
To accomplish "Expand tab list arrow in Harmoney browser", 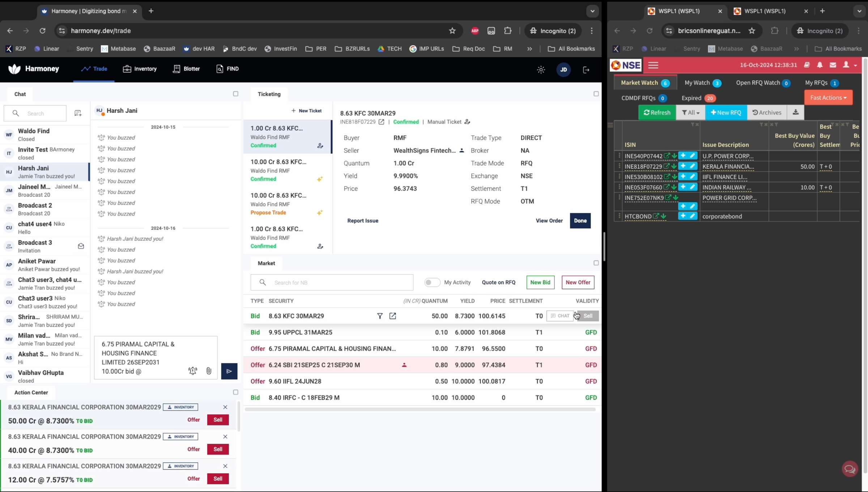I will [x=592, y=11].
